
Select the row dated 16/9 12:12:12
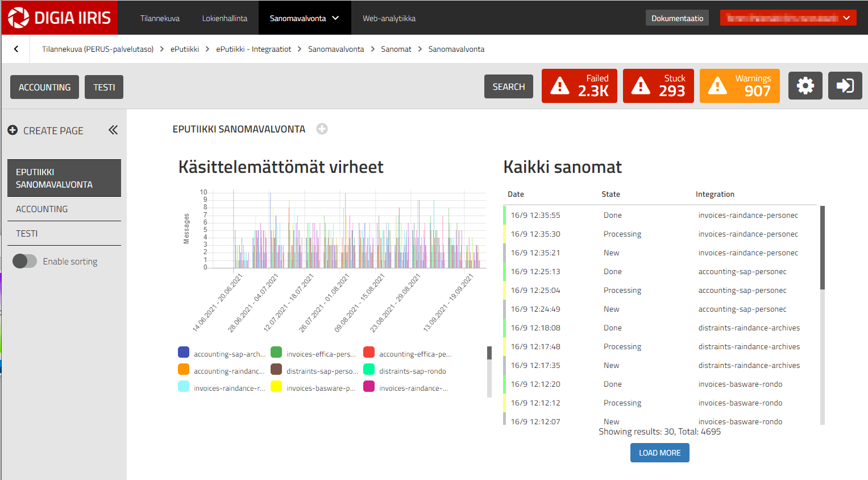(661, 403)
